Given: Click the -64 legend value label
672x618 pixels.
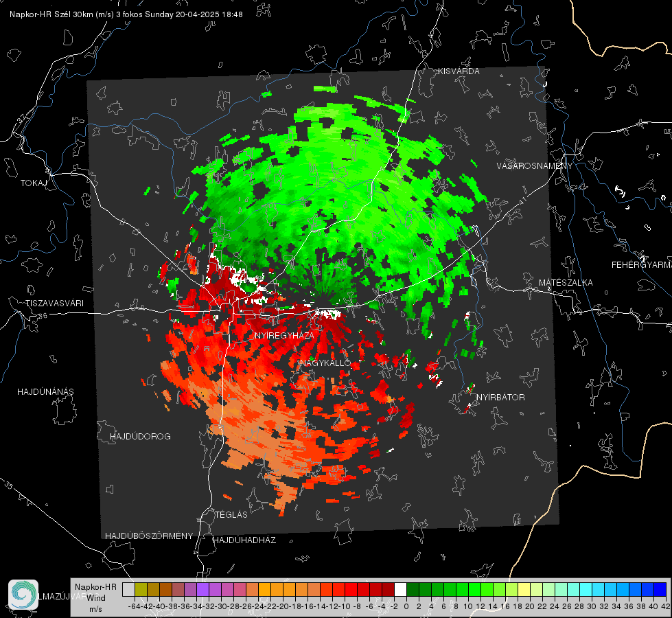Looking at the screenshot, I should tap(134, 606).
